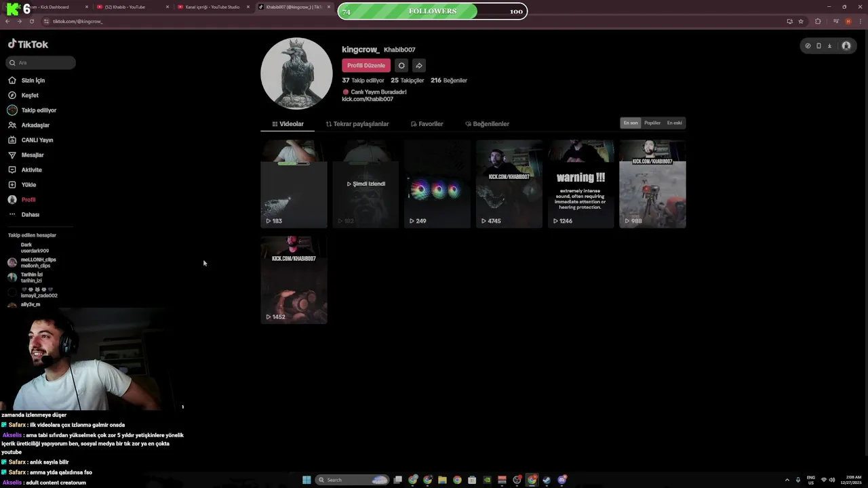Select the Videolar tab
868x488 pixels.
[x=288, y=124]
